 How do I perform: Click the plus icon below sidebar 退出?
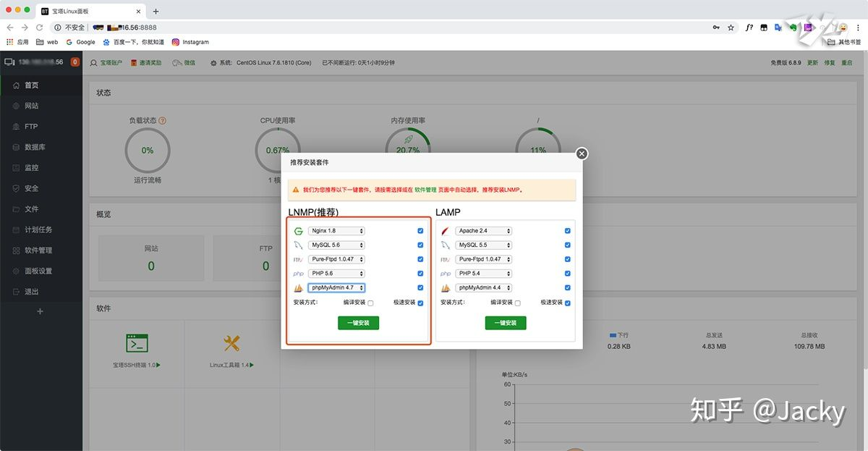coord(41,311)
